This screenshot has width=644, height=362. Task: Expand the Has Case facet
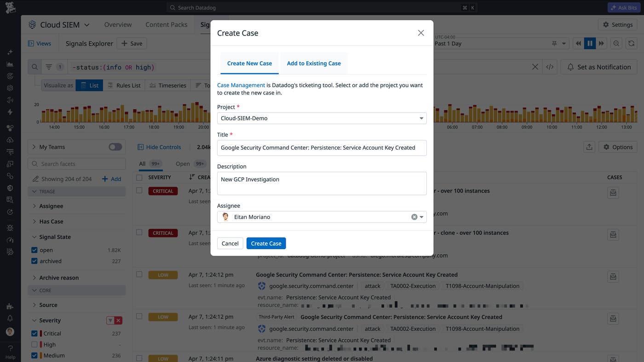coord(51,222)
